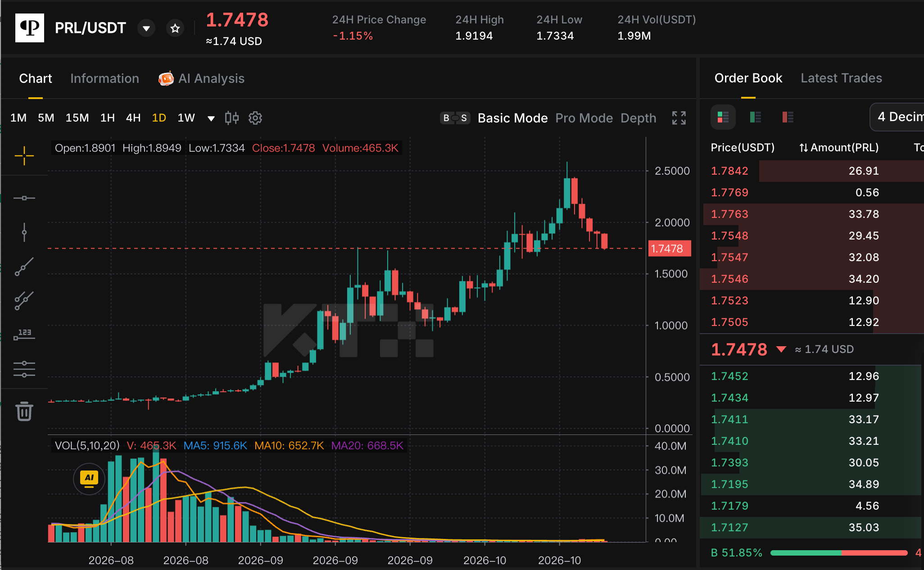Open the Information tab
Image resolution: width=924 pixels, height=570 pixels.
click(105, 78)
